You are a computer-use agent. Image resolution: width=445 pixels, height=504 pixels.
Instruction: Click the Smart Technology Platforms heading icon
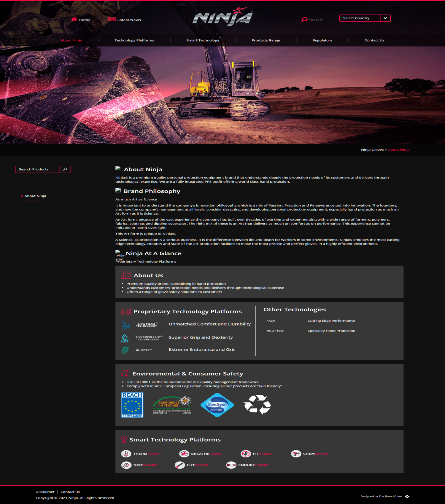pos(124,439)
